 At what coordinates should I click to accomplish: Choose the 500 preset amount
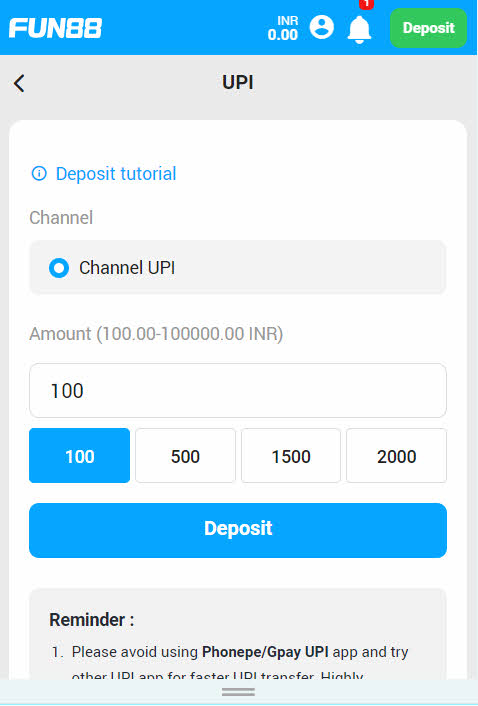tap(185, 456)
